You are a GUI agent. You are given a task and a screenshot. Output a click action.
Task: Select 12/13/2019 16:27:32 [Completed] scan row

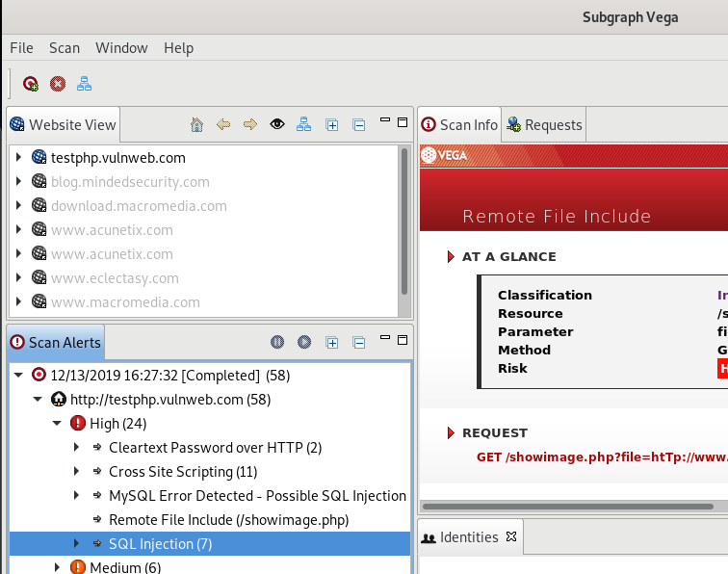(210, 375)
